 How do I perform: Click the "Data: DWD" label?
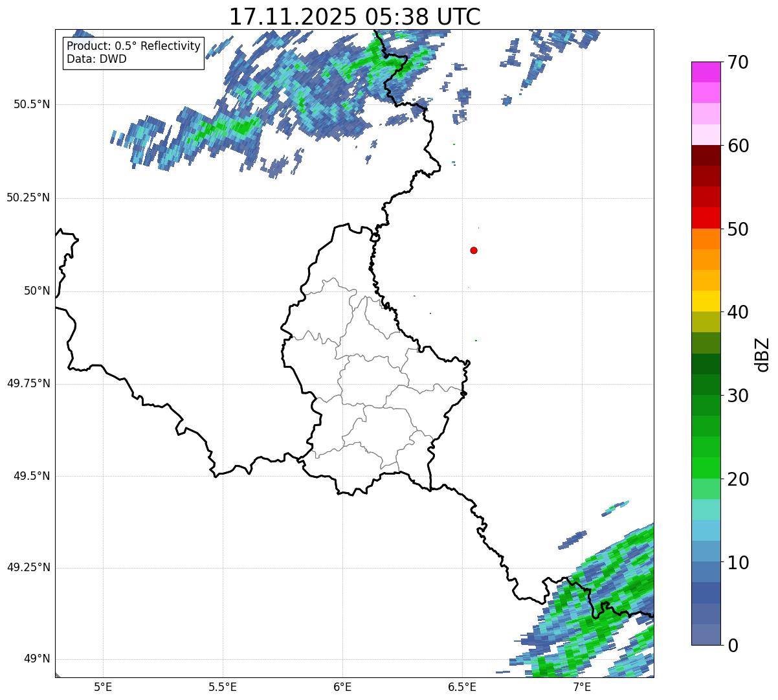pos(96,59)
